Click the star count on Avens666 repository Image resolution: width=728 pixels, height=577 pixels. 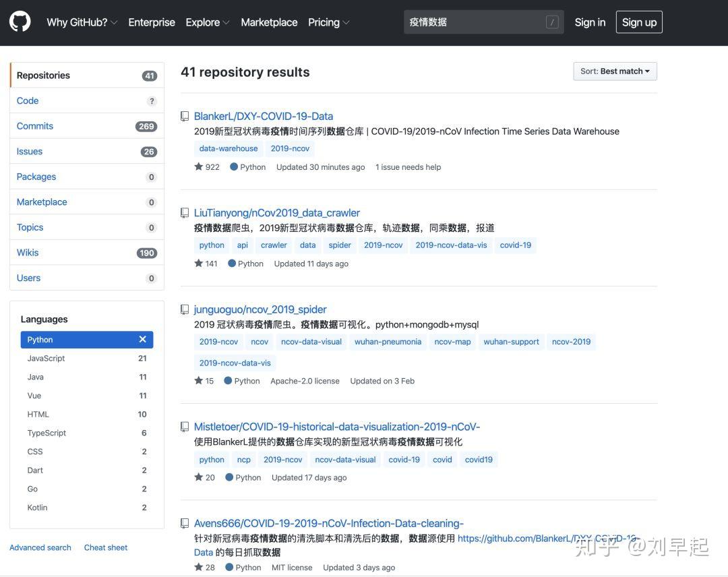[x=210, y=567]
